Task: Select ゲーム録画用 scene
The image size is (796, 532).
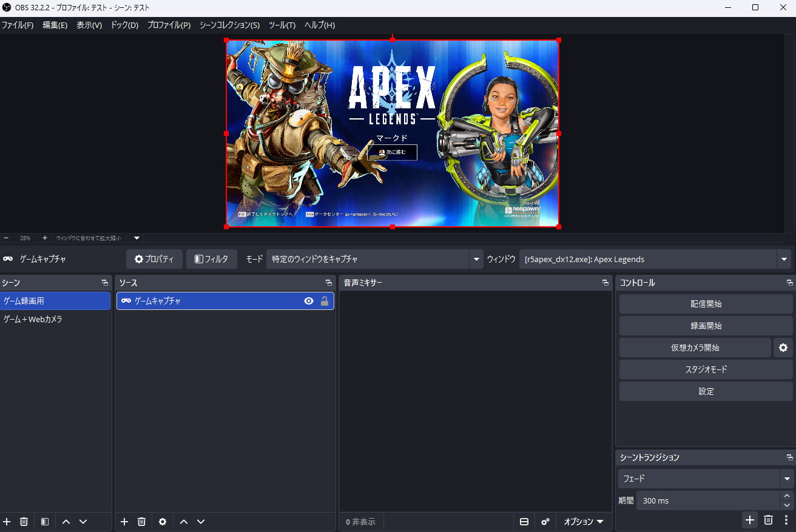Action: click(55, 301)
